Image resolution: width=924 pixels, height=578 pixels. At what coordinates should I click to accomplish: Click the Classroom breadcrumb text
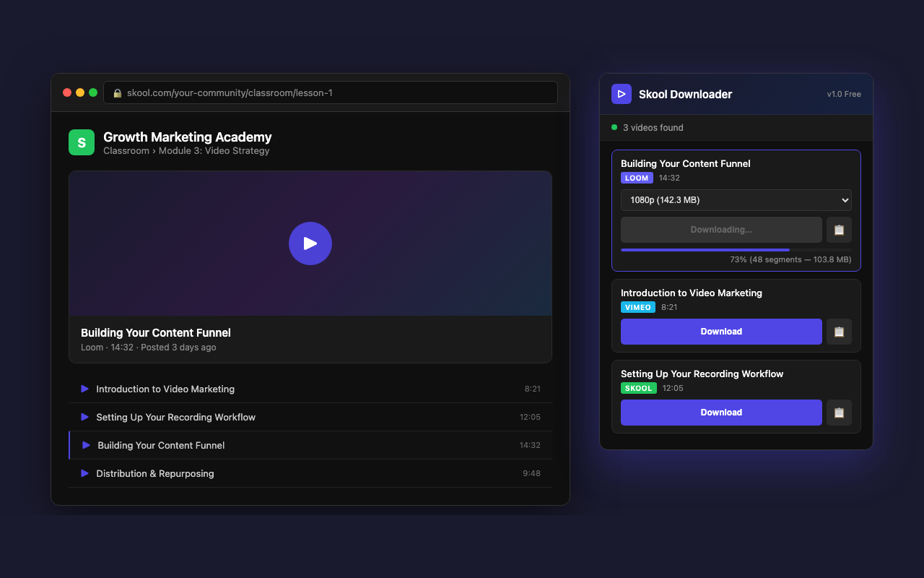[126, 151]
